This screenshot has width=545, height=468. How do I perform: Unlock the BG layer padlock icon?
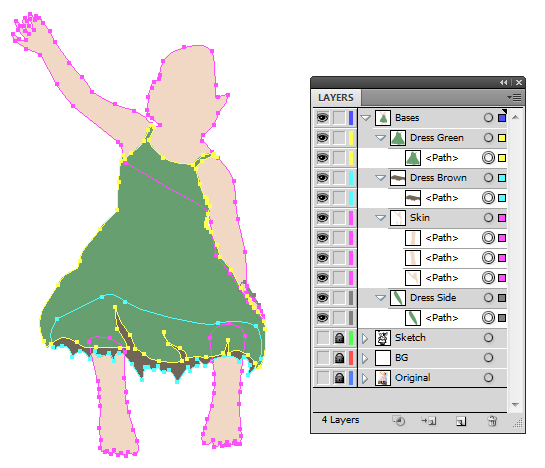[339, 358]
